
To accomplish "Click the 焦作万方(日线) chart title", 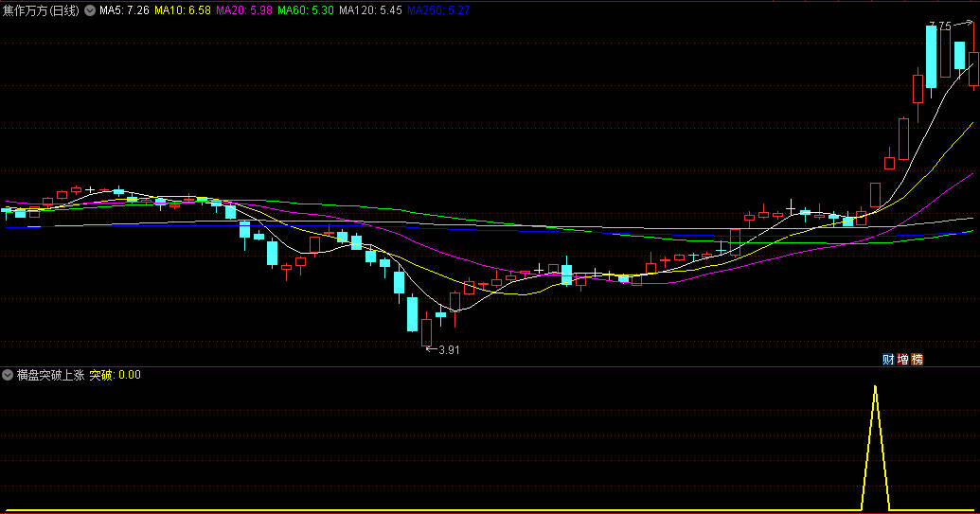I will 42,10.
